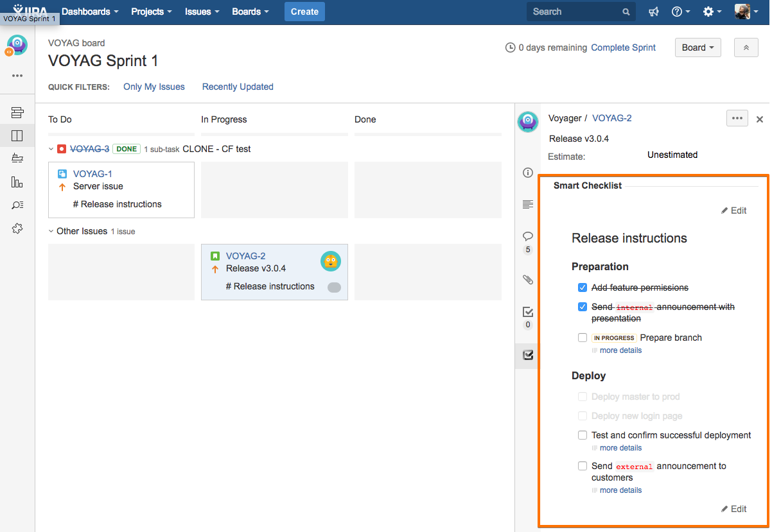The width and height of the screenshot is (772, 532).
Task: Check the Prepare branch checklist item
Action: click(582, 337)
